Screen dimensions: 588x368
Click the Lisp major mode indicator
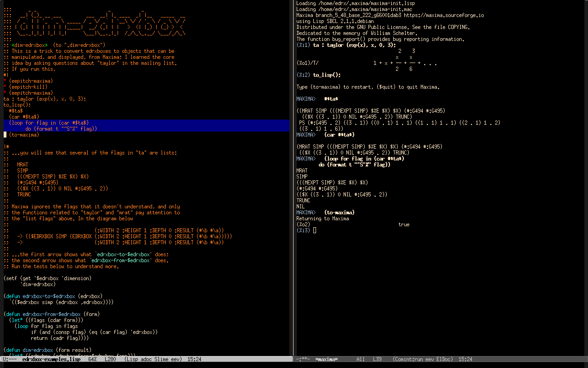point(133,359)
